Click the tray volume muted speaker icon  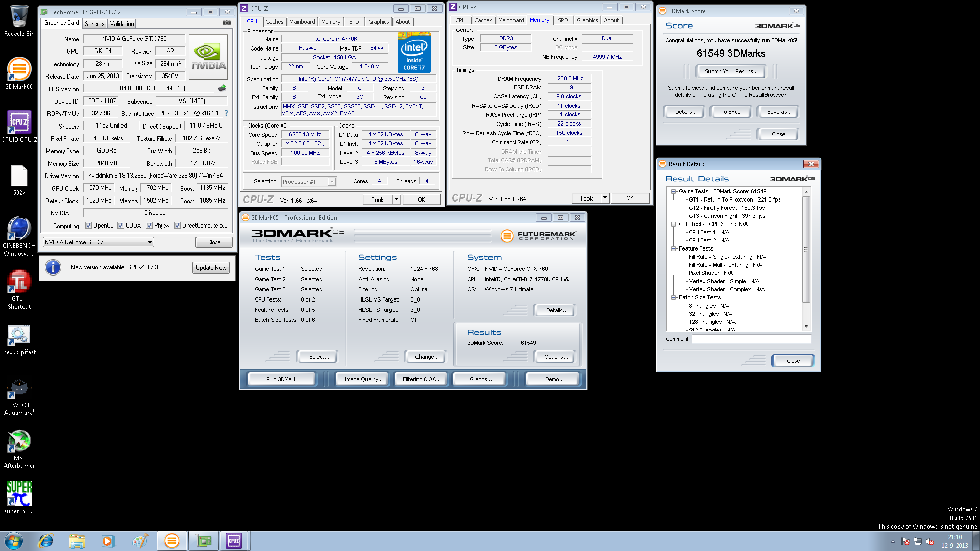930,541
